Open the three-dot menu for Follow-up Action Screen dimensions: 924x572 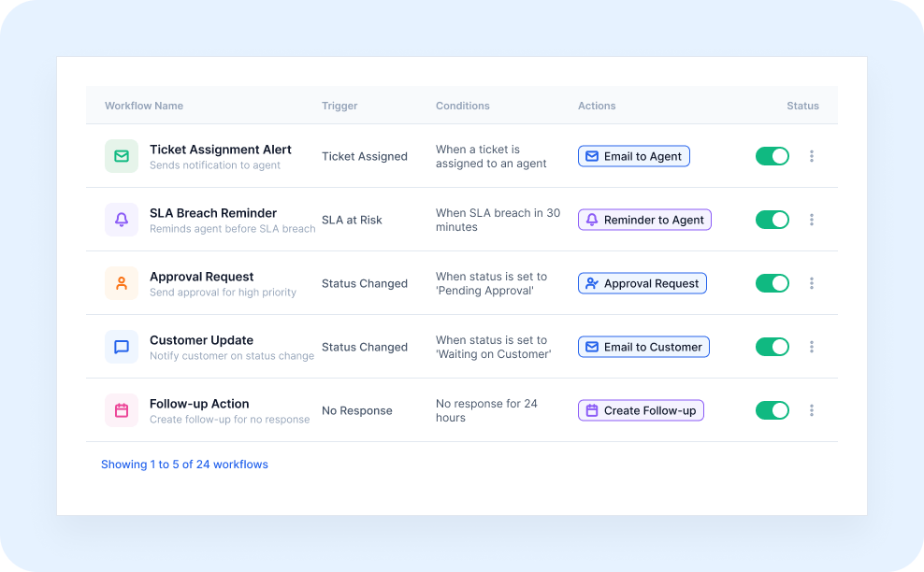click(812, 410)
